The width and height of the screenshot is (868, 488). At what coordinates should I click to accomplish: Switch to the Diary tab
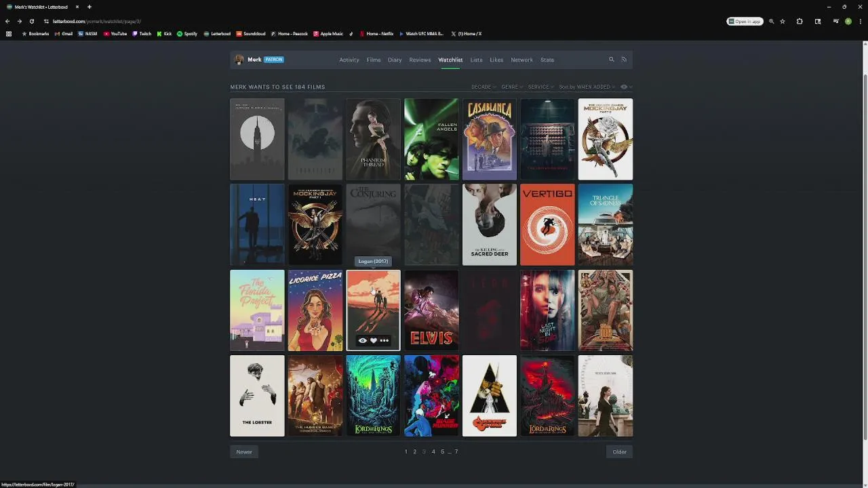click(x=395, y=60)
